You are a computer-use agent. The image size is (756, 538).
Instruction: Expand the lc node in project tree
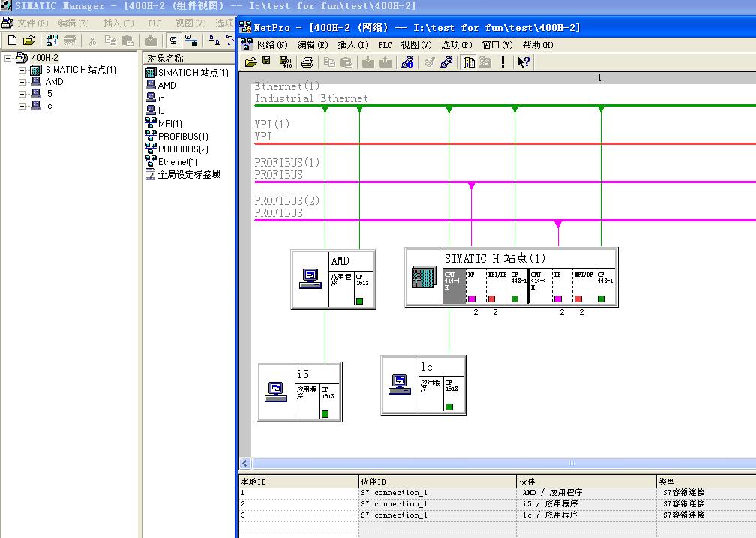pyautogui.click(x=22, y=106)
